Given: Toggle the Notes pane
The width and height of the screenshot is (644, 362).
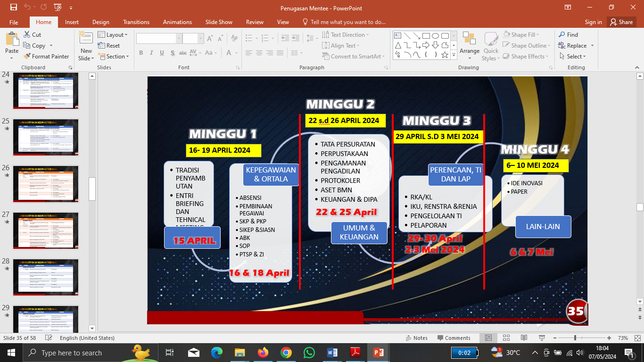Looking at the screenshot, I should (x=416, y=338).
